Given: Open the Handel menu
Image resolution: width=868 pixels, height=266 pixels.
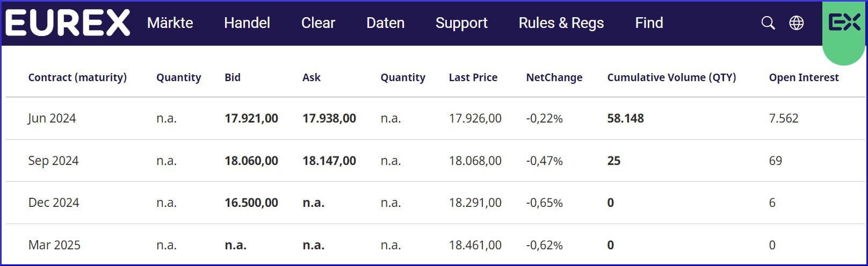Looking at the screenshot, I should [x=247, y=23].
